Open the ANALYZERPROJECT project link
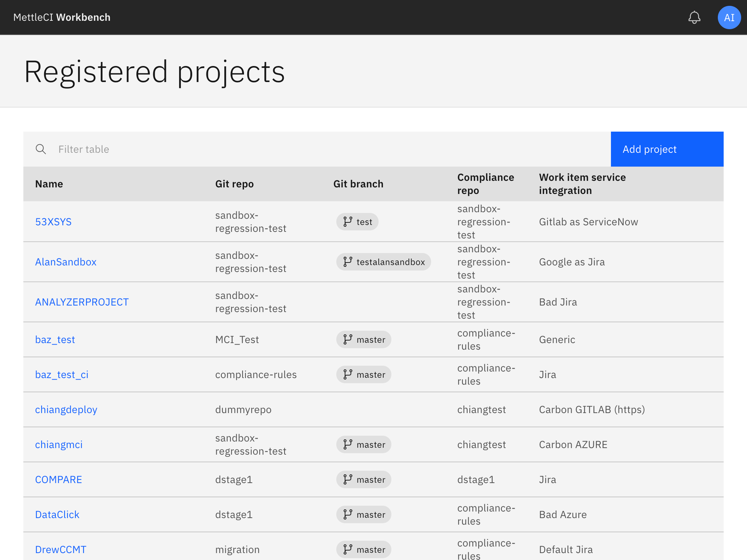Image resolution: width=747 pixels, height=560 pixels. 82,302
